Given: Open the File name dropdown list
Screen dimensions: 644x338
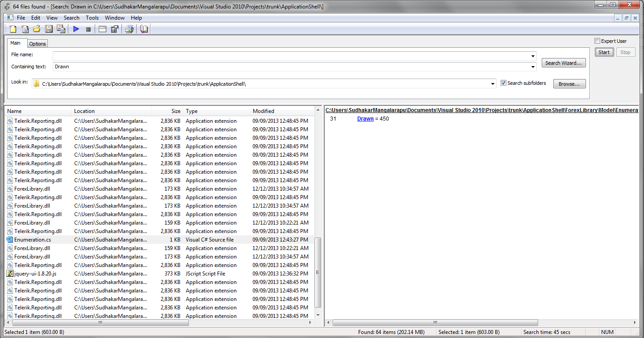Looking at the screenshot, I should coord(533,56).
